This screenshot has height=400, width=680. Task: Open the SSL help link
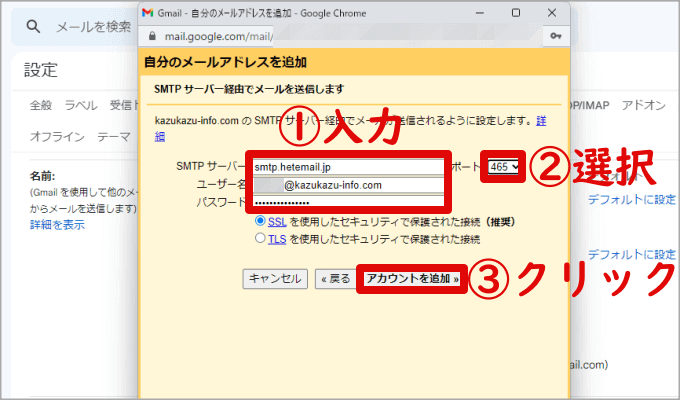(x=277, y=222)
